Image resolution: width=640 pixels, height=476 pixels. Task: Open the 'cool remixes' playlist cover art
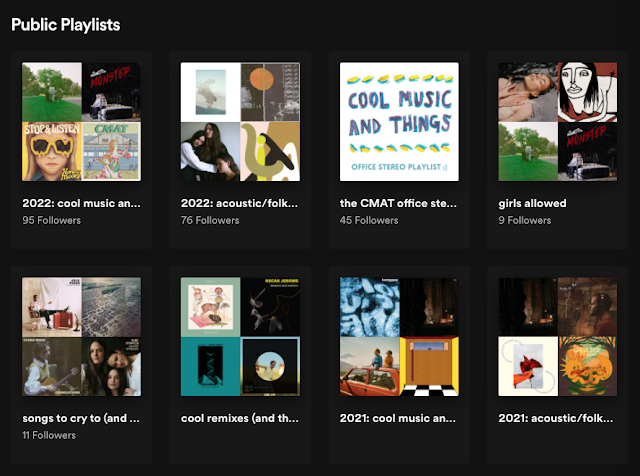click(240, 337)
